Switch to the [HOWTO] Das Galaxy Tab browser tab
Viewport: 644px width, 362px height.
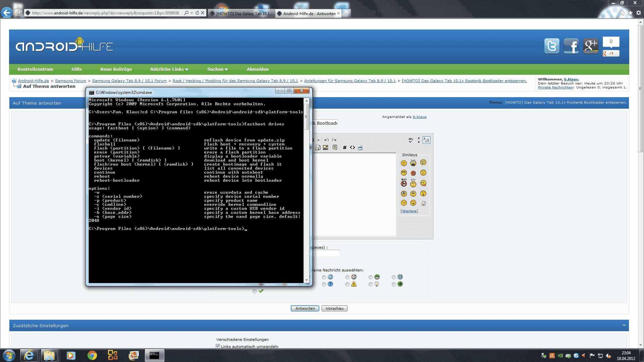(x=241, y=13)
